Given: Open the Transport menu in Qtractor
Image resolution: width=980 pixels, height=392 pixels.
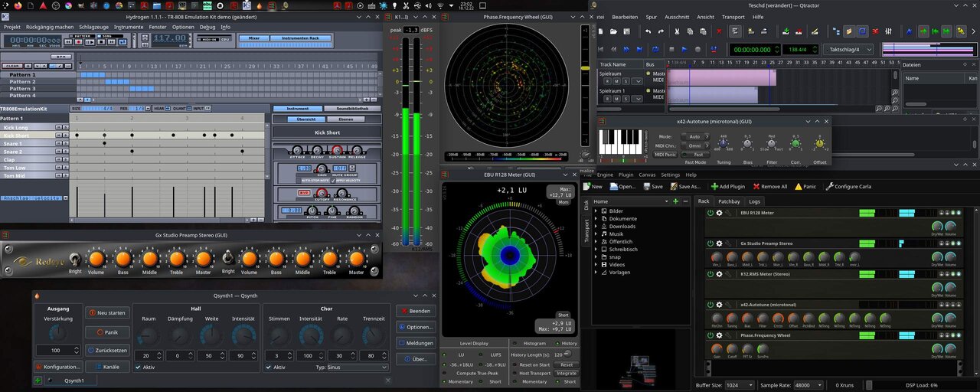Looking at the screenshot, I should point(733,17).
